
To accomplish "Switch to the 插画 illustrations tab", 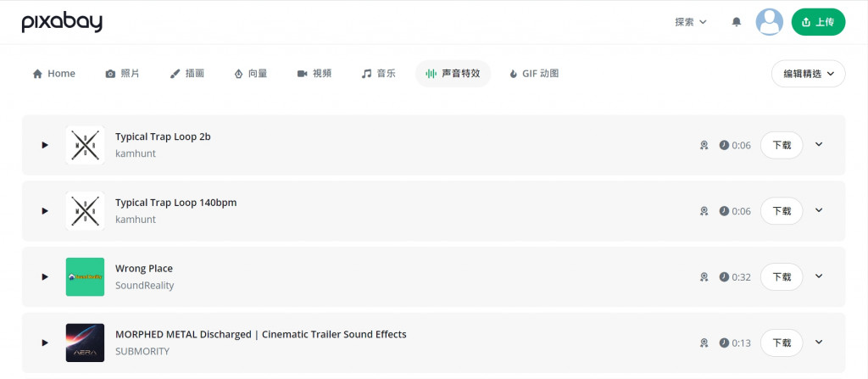I will pos(187,74).
